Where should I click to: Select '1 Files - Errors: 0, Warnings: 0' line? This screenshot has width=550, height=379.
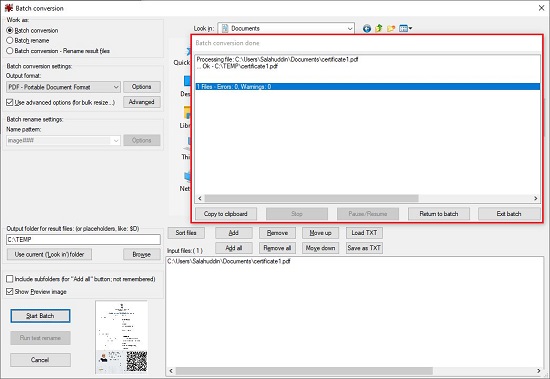pyautogui.click(x=368, y=87)
